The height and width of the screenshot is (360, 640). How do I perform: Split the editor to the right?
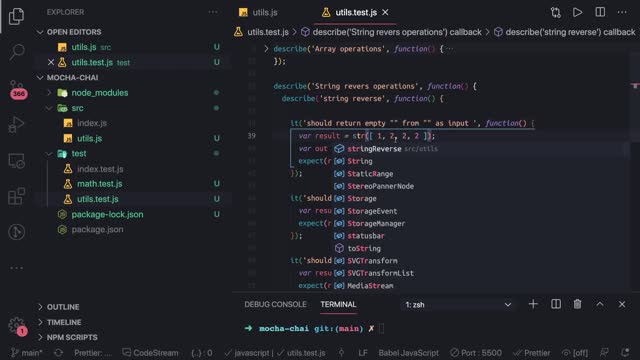tap(600, 12)
